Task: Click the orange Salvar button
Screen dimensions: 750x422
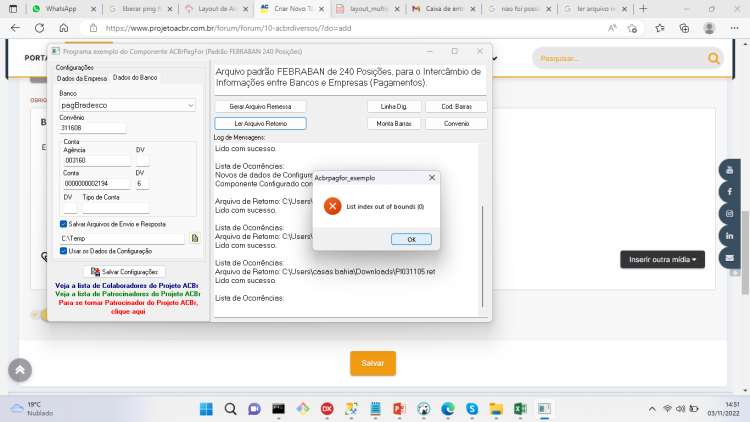Action: (373, 363)
